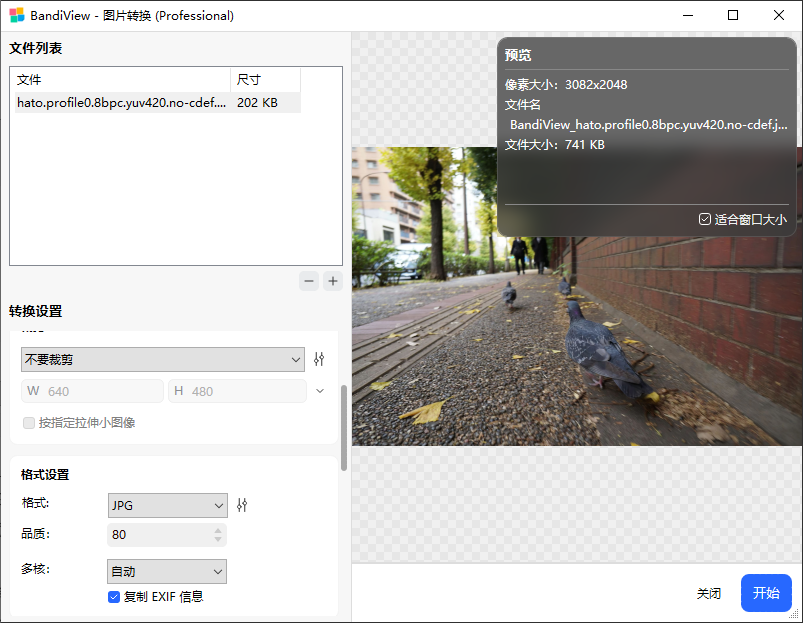Click the 品质 quality value field
Viewport: 803px width, 623px height.
tap(167, 535)
